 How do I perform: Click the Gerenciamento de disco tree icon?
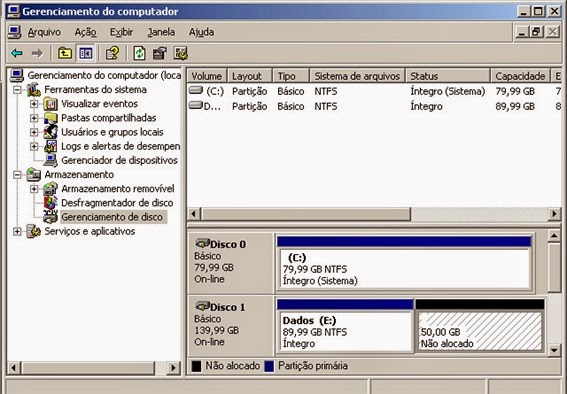pyautogui.click(x=51, y=217)
